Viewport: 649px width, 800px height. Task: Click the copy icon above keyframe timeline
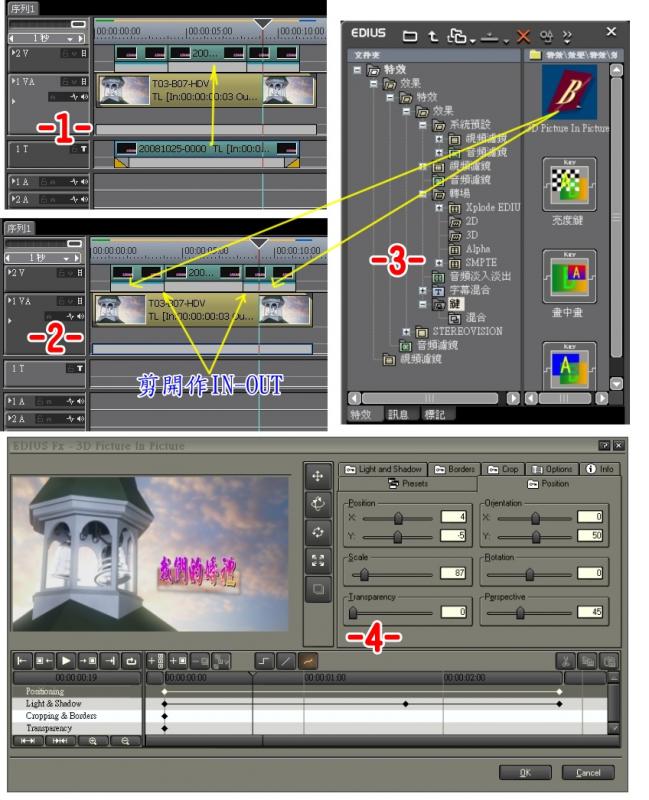pos(588,661)
